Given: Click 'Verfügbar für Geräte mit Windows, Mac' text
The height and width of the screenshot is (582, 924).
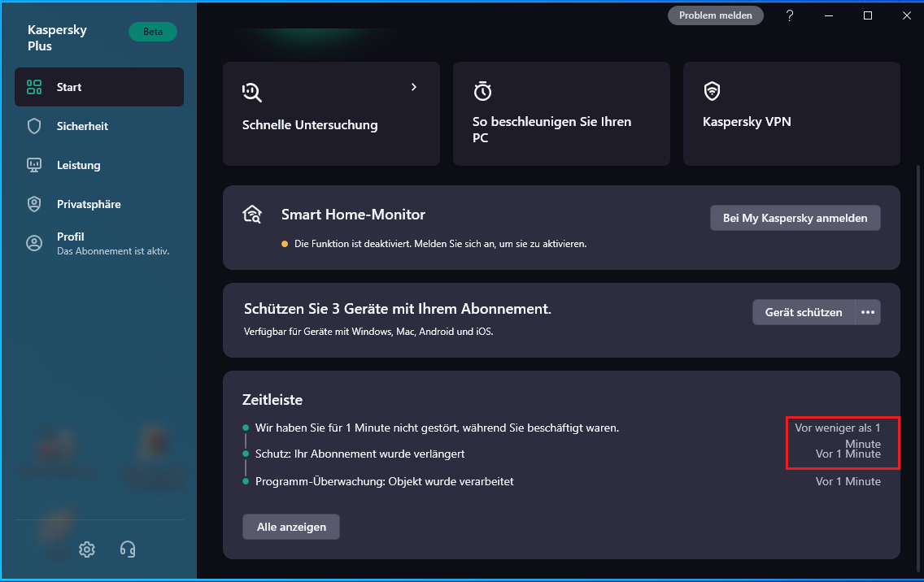Looking at the screenshot, I should [x=368, y=332].
